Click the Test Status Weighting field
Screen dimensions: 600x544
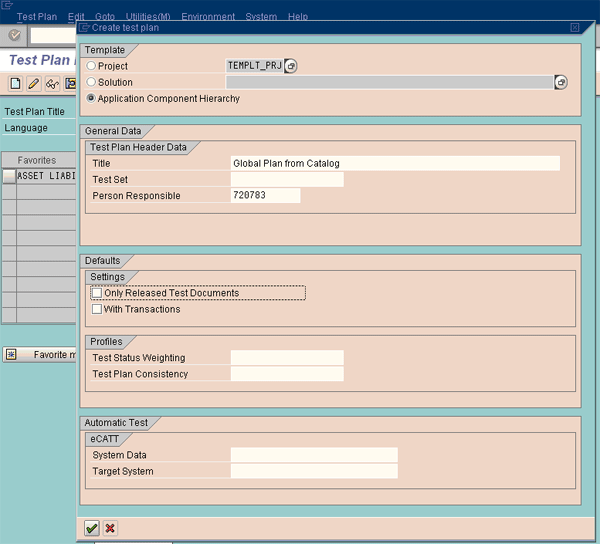pos(287,358)
